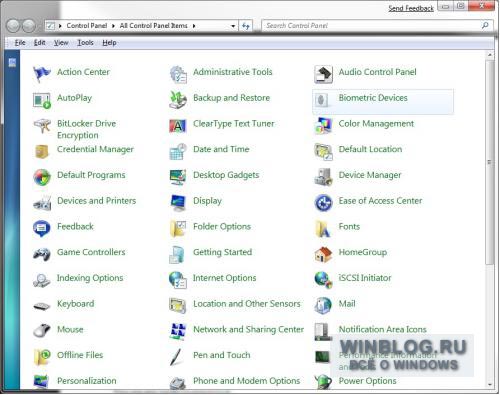The width and height of the screenshot is (500, 395).
Task: Click the Pen and Touch icon
Action: (177, 357)
